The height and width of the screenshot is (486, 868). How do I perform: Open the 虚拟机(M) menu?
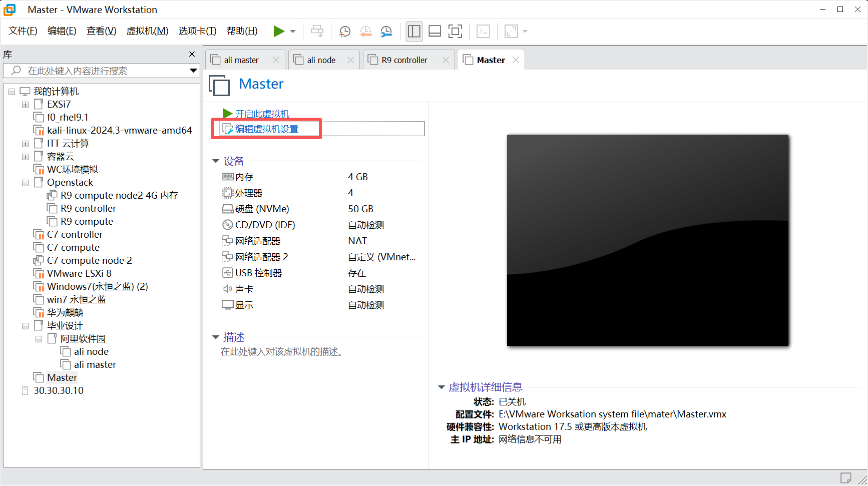(147, 31)
